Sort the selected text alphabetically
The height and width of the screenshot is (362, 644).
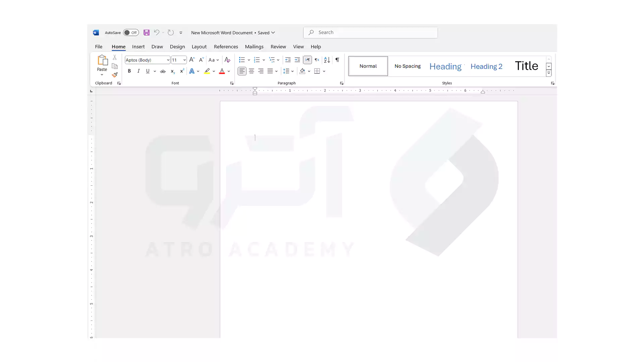327,60
